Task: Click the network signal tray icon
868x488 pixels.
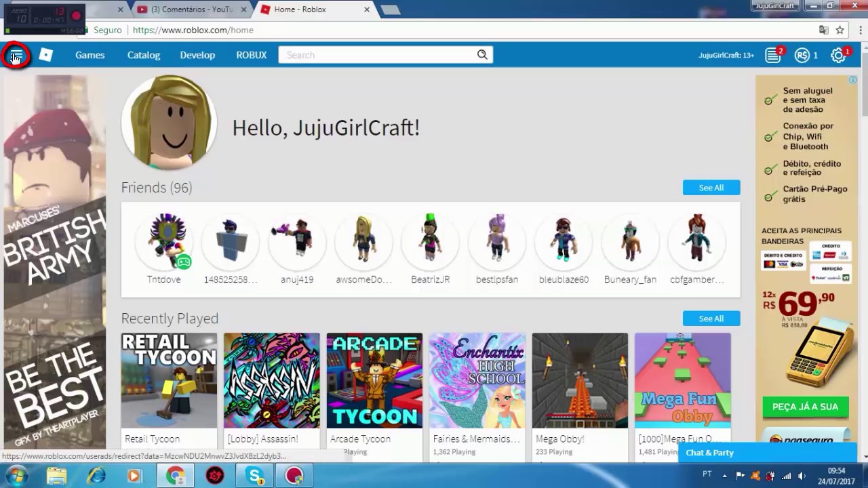Action: (787, 476)
